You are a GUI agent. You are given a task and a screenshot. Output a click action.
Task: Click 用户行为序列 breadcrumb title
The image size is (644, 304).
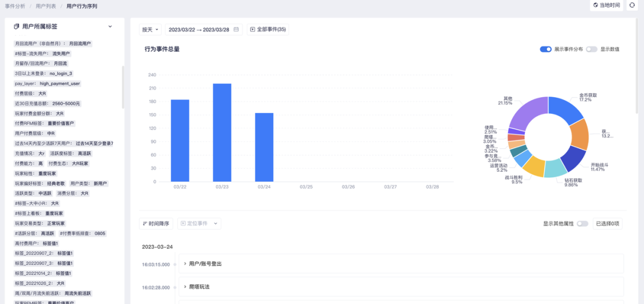(82, 6)
